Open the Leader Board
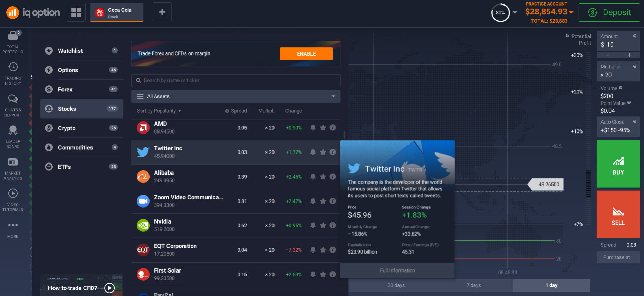 tap(13, 137)
